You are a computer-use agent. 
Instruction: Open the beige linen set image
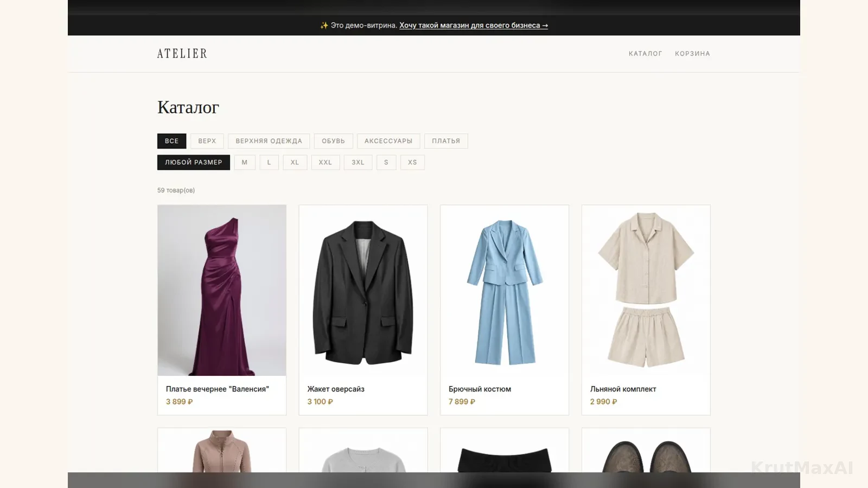pyautogui.click(x=646, y=290)
